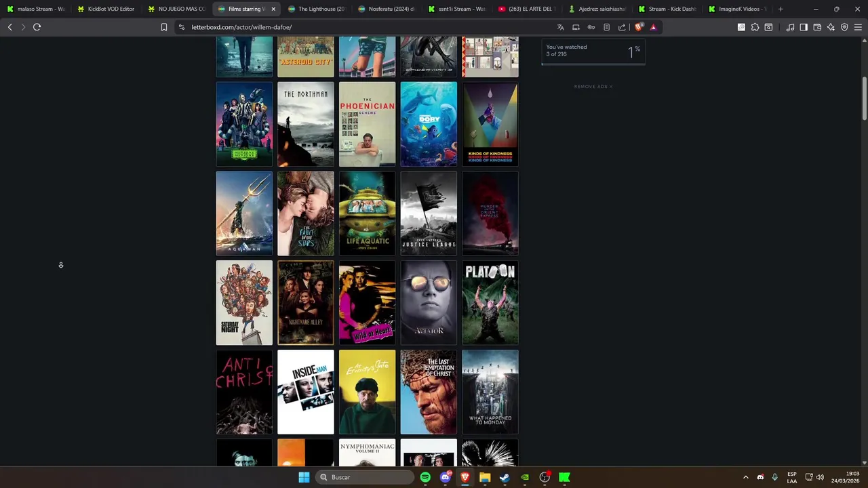Image resolution: width=868 pixels, height=488 pixels.
Task: Open the Kinds of Kindness poster
Action: coord(490,124)
